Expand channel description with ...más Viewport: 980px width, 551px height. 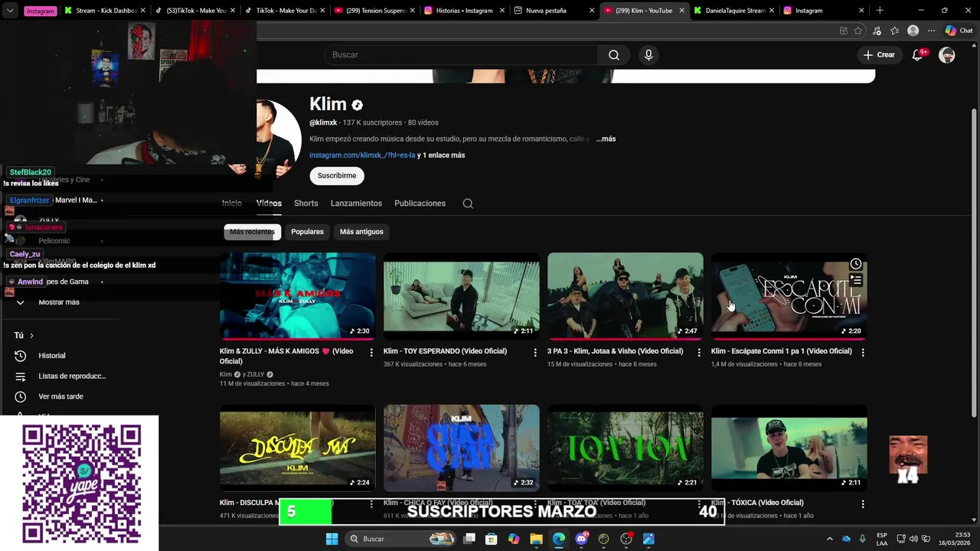[606, 139]
